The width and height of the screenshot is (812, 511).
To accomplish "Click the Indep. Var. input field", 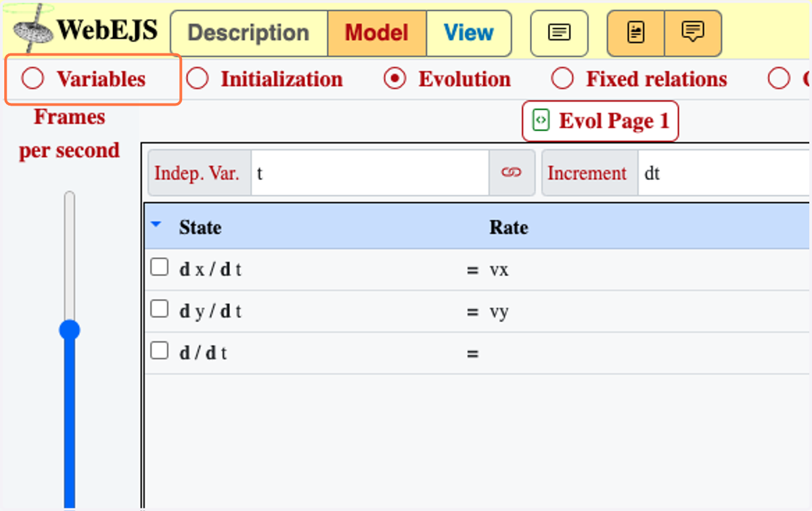I will click(x=370, y=173).
